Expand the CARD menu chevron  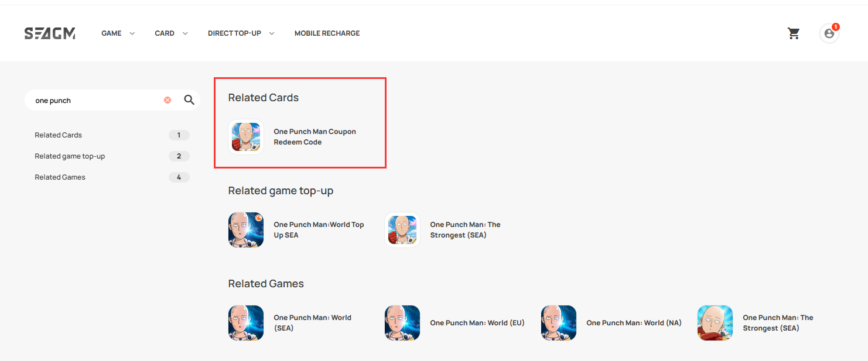tap(185, 33)
